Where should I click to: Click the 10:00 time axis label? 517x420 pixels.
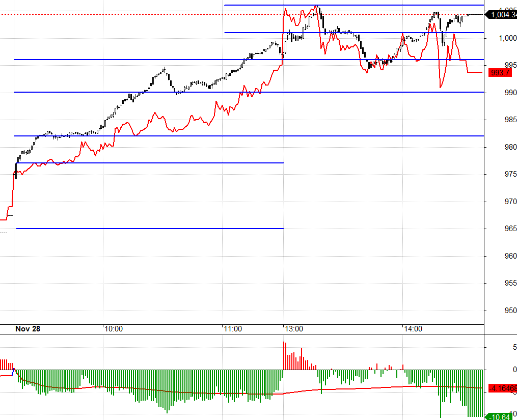(x=113, y=329)
